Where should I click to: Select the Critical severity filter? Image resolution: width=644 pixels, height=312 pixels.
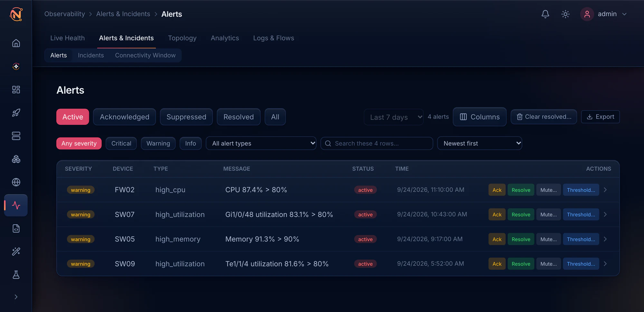click(x=121, y=143)
